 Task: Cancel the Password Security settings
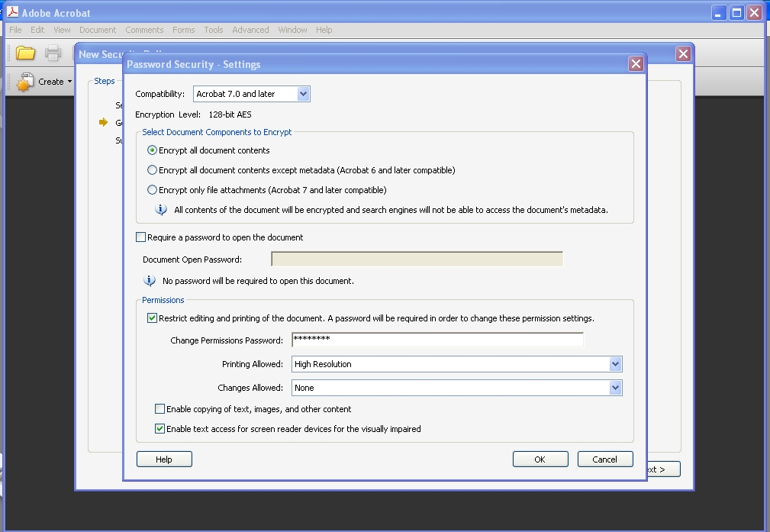pos(605,459)
